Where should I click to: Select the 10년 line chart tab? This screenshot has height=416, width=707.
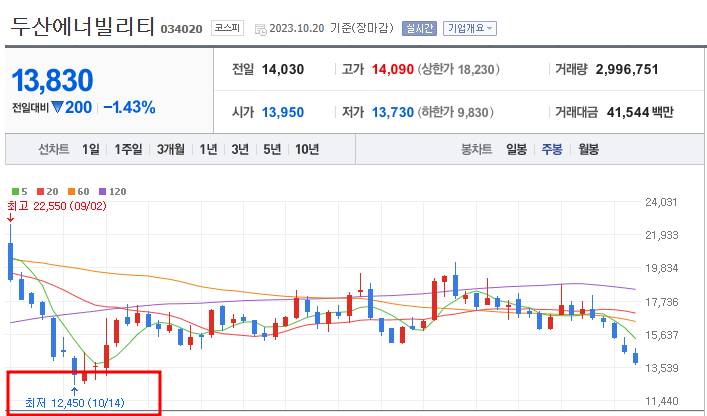307,149
